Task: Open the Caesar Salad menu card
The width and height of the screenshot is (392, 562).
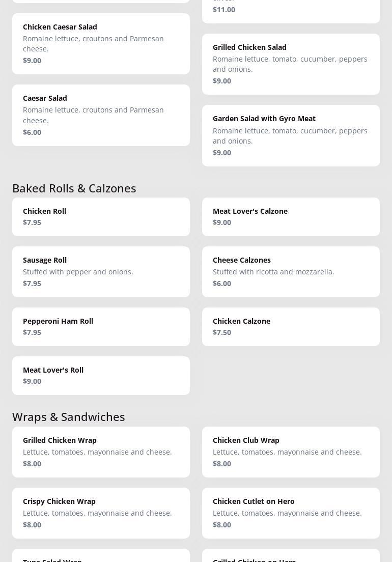Action: (101, 115)
